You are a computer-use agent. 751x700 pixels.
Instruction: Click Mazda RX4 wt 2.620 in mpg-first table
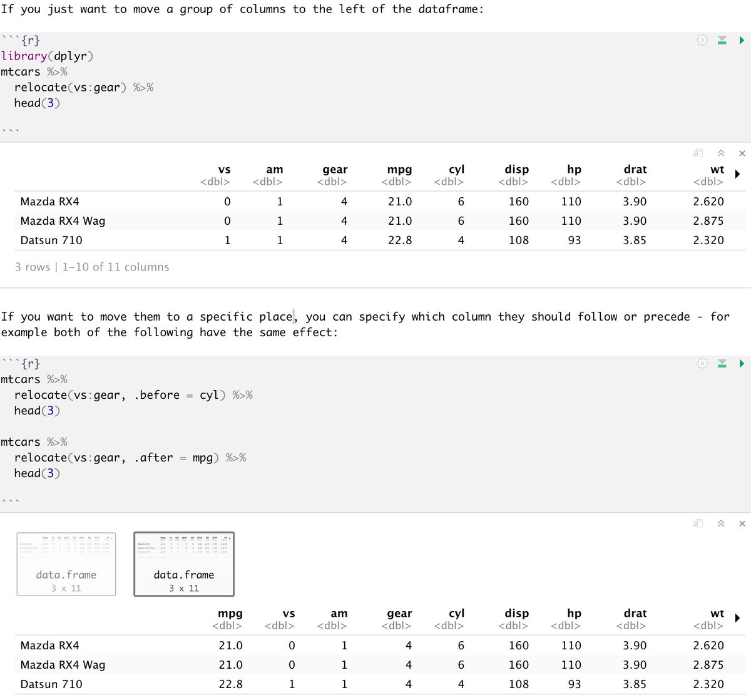pos(708,646)
